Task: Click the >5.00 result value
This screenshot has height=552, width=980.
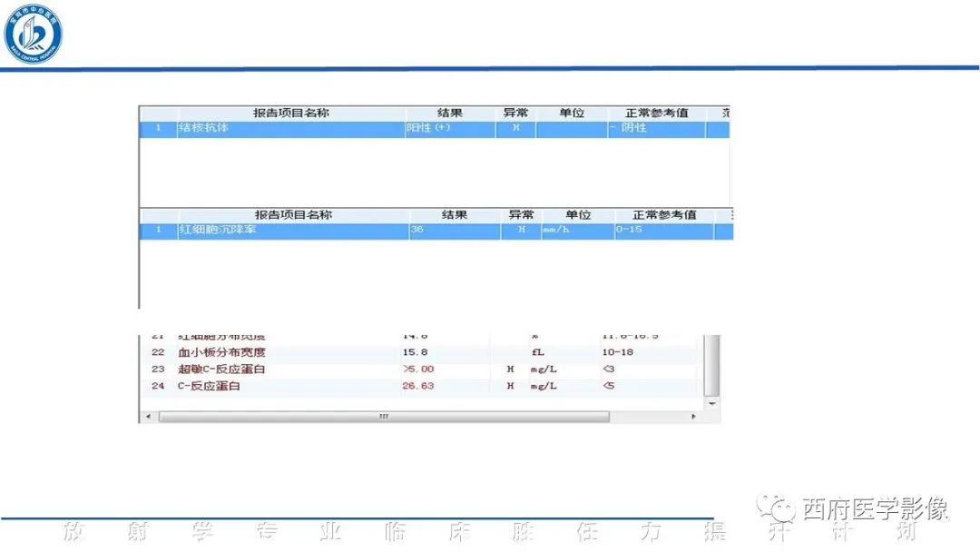Action: click(418, 370)
